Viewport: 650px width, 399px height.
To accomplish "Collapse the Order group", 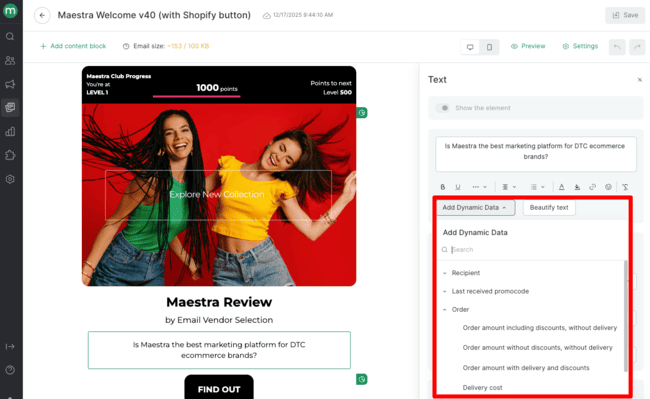I will (456, 310).
